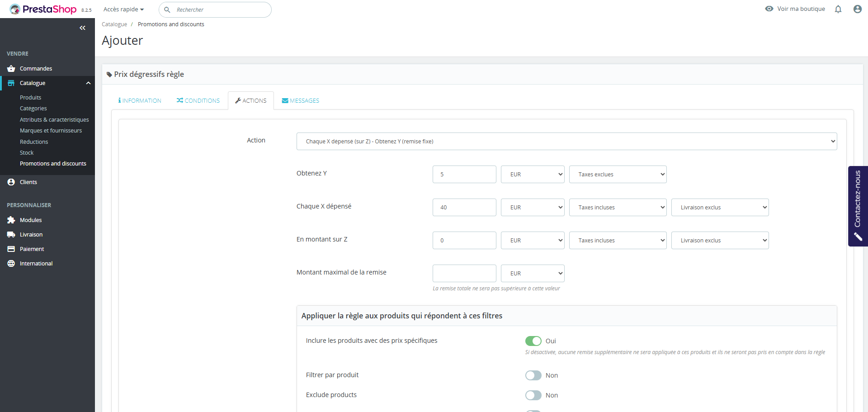Click the Commandes basket icon
The width and height of the screenshot is (868, 412).
[11, 69]
